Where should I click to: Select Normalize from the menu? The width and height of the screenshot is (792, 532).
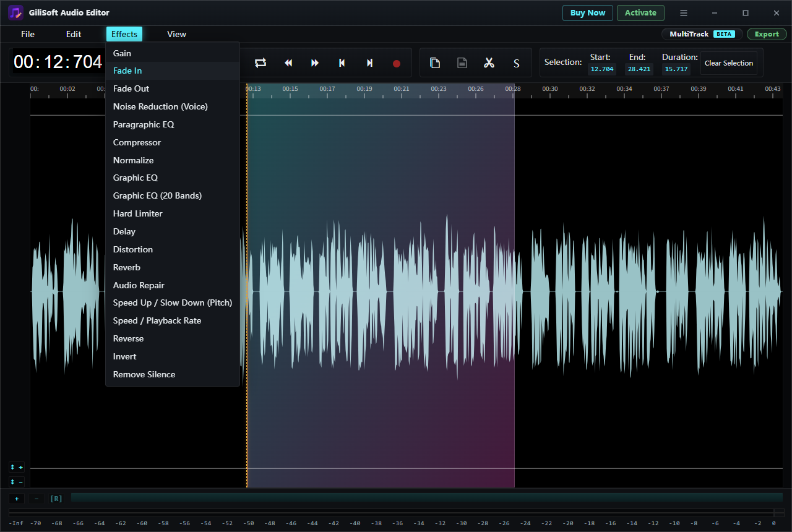point(173,160)
